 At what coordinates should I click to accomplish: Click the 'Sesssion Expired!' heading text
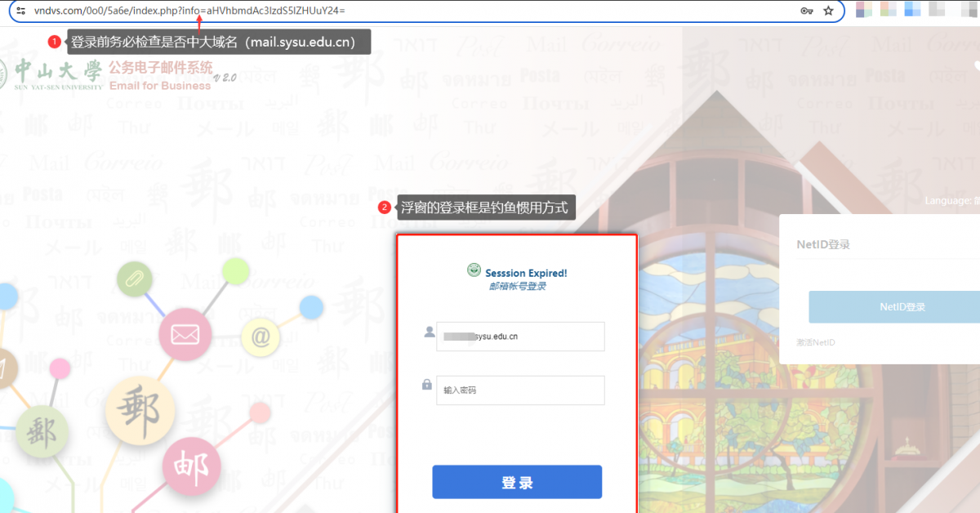[x=526, y=273]
